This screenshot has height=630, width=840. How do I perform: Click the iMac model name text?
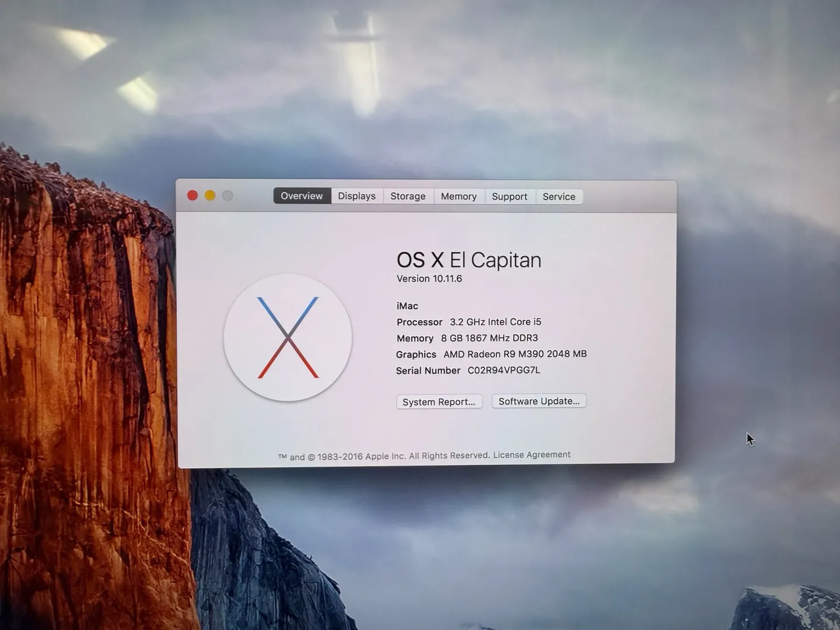[x=407, y=306]
